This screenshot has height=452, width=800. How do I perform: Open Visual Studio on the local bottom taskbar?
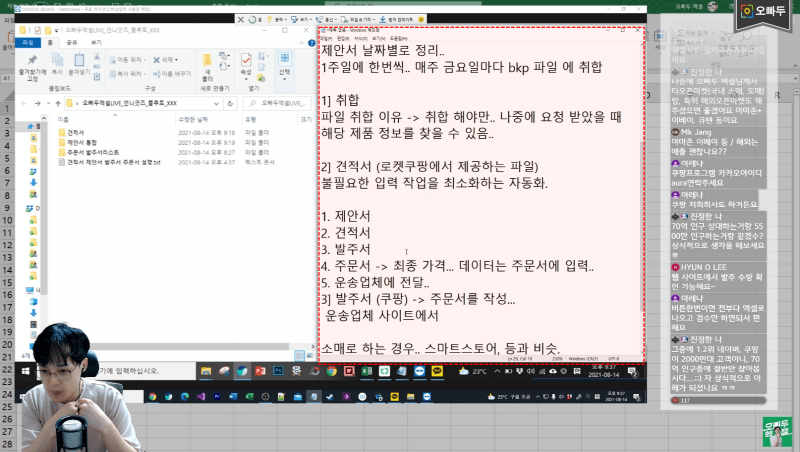click(201, 396)
